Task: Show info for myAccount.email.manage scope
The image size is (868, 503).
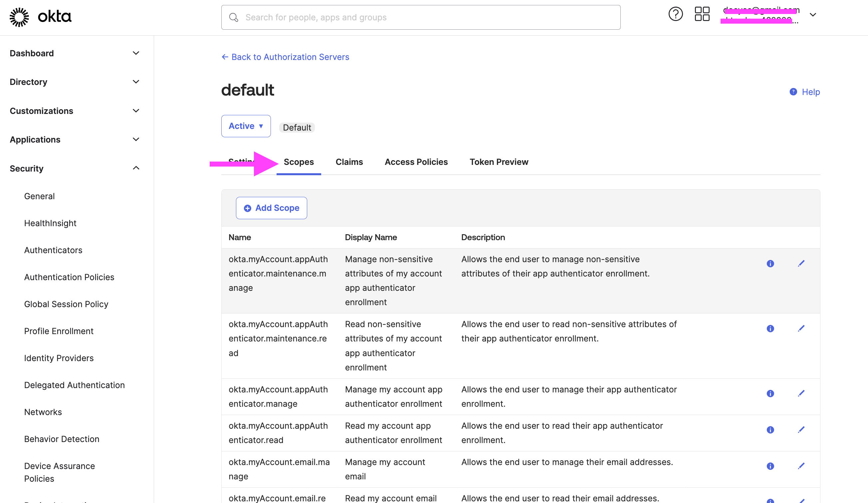Action: click(770, 466)
